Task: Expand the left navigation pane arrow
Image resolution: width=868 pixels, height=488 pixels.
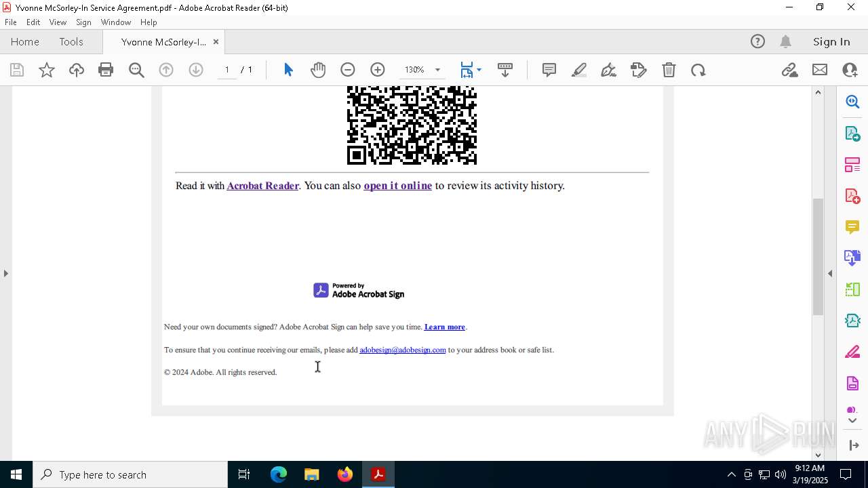Action: [x=5, y=273]
